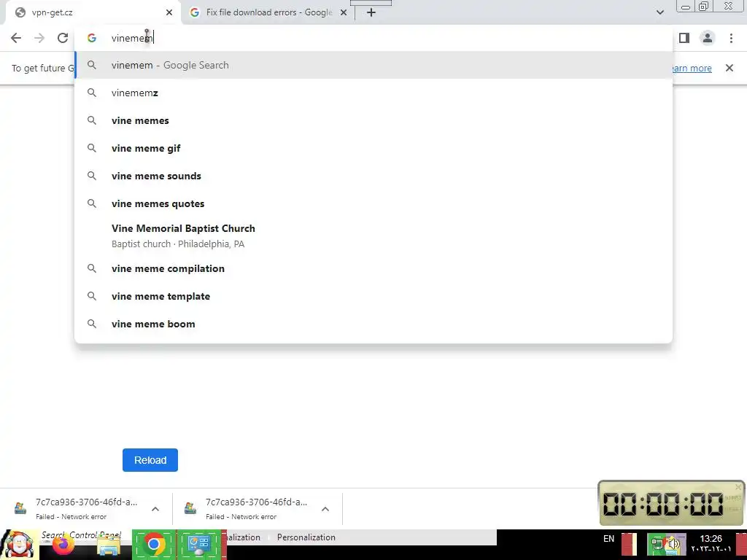Choose 'vine meme sounds' suggestion
Viewport: 747px width, 560px height.
[x=373, y=176]
